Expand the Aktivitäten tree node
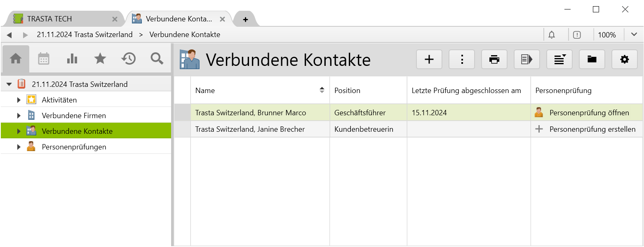Image resolution: width=644 pixels, height=247 pixels. click(x=19, y=100)
